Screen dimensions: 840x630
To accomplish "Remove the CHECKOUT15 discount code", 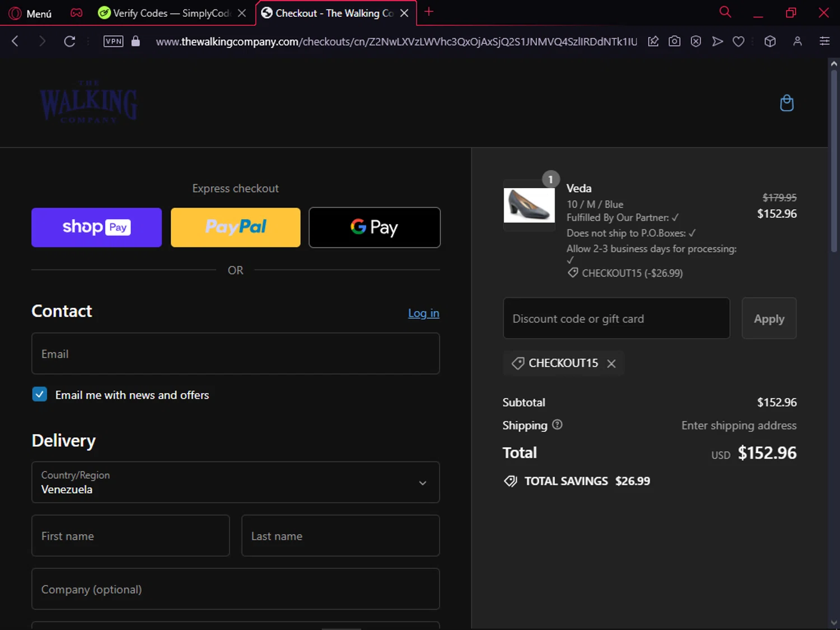I will pos(612,363).
